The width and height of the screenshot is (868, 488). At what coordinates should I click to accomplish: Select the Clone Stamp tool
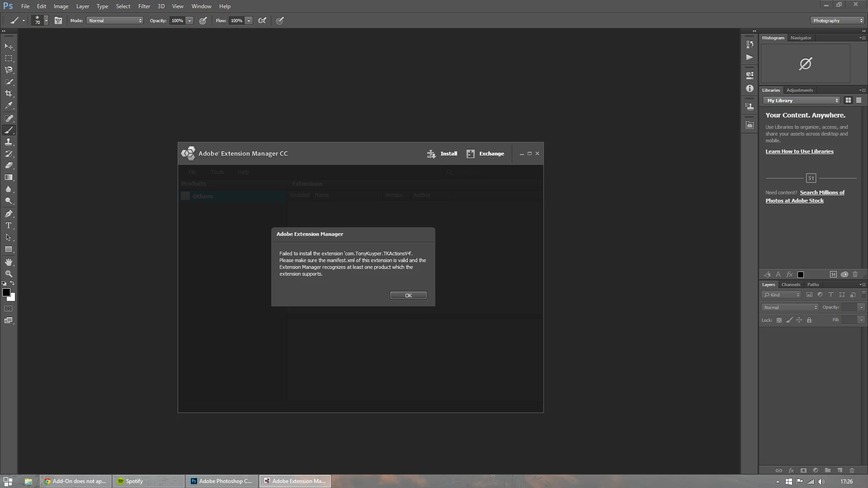pos(9,142)
